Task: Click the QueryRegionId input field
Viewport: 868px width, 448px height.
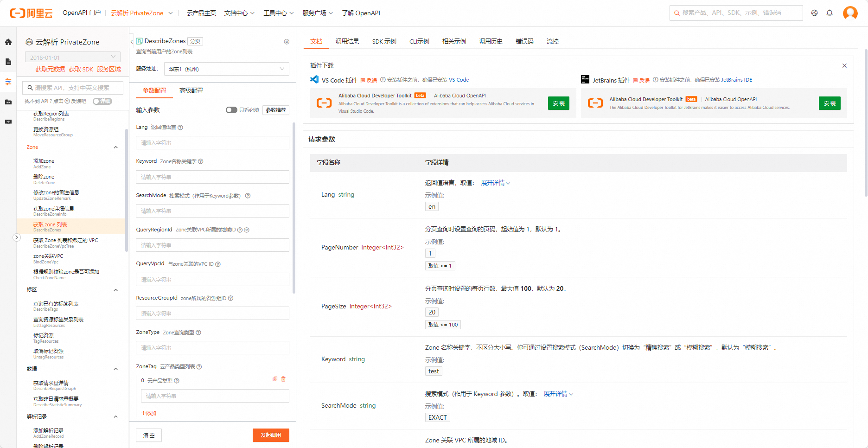Action: point(212,245)
